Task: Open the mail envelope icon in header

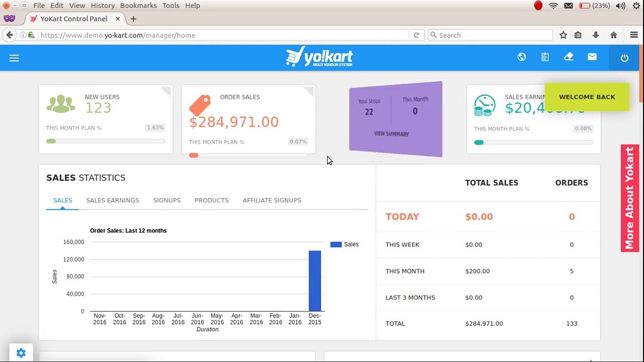Action: click(592, 57)
